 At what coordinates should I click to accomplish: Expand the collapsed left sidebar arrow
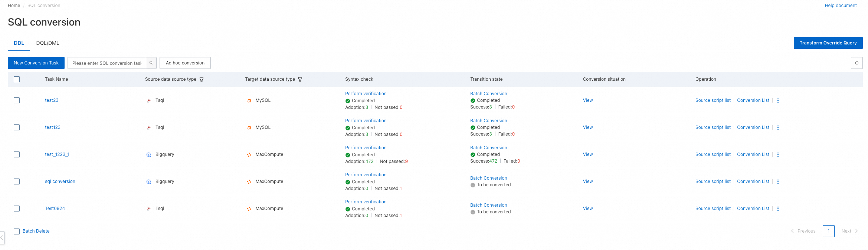[x=2, y=237]
